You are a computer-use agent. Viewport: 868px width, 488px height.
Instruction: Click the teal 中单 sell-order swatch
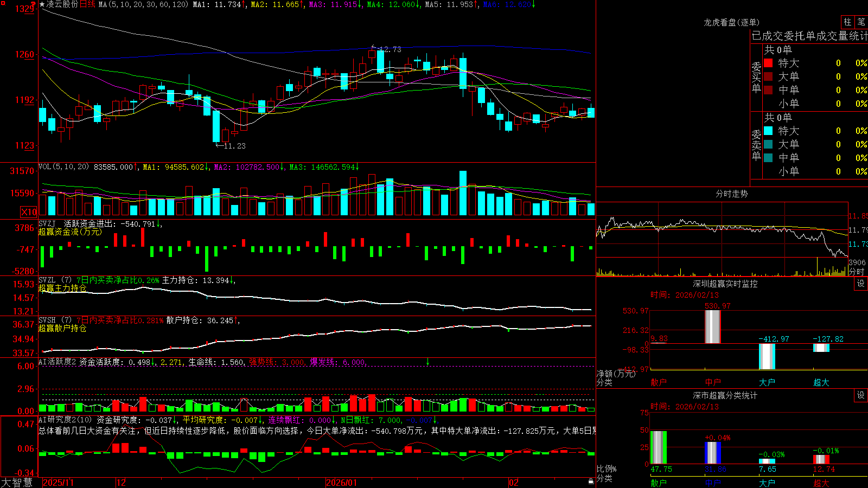(768, 157)
